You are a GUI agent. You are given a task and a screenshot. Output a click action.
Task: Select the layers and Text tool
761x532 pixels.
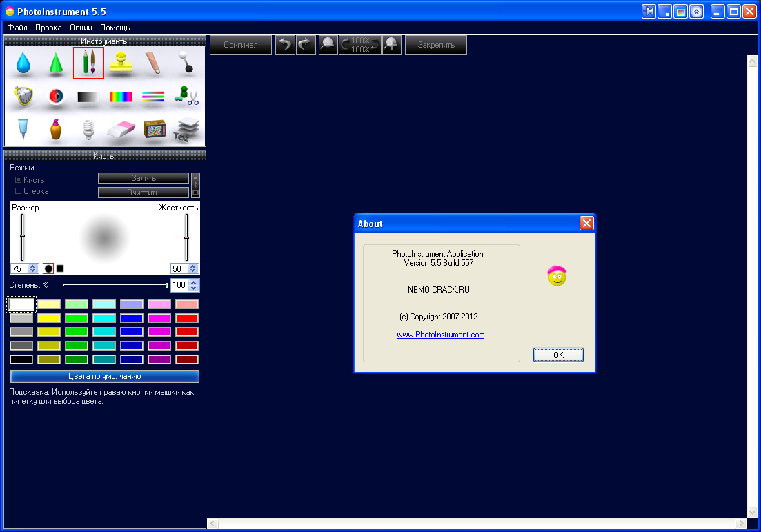click(x=186, y=130)
